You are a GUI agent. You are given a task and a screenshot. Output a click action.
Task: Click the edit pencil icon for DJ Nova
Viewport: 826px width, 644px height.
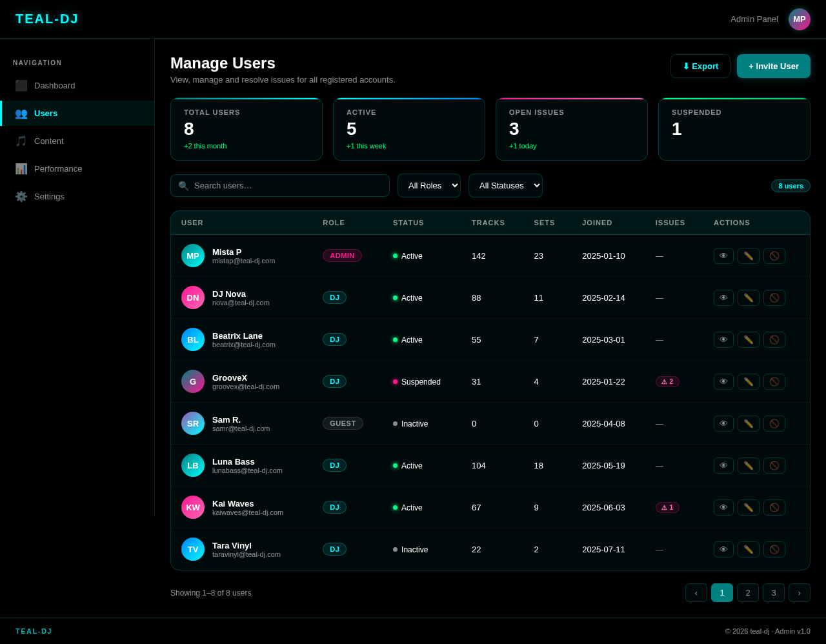pyautogui.click(x=748, y=297)
